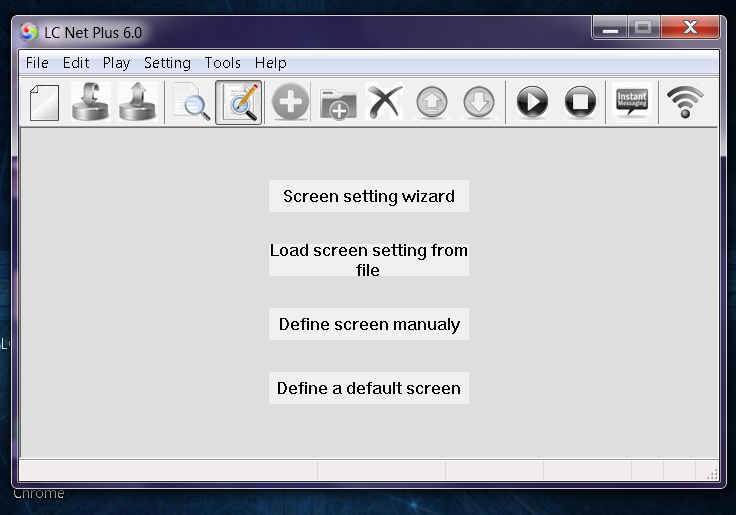Open the Edit menu
736x515 pixels.
[76, 63]
